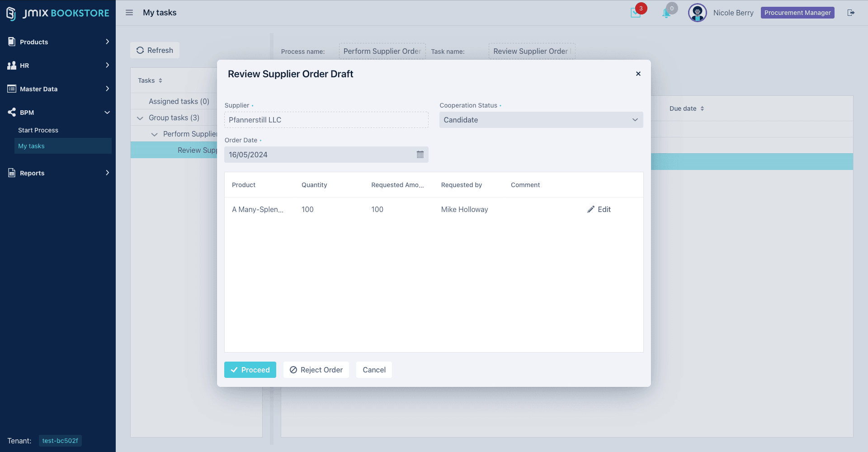Open the Order Date calendar picker
The image size is (868, 452).
420,155
